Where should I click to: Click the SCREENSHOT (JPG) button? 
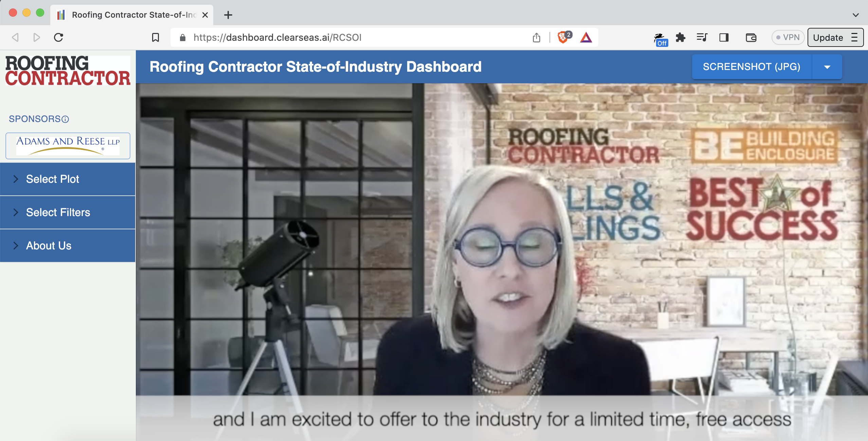(x=751, y=67)
